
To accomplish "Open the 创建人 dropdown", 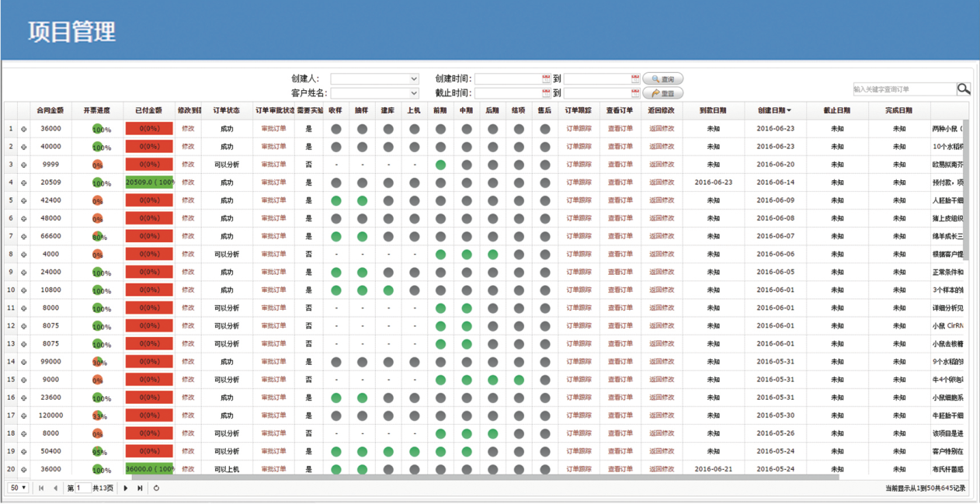I will point(374,79).
